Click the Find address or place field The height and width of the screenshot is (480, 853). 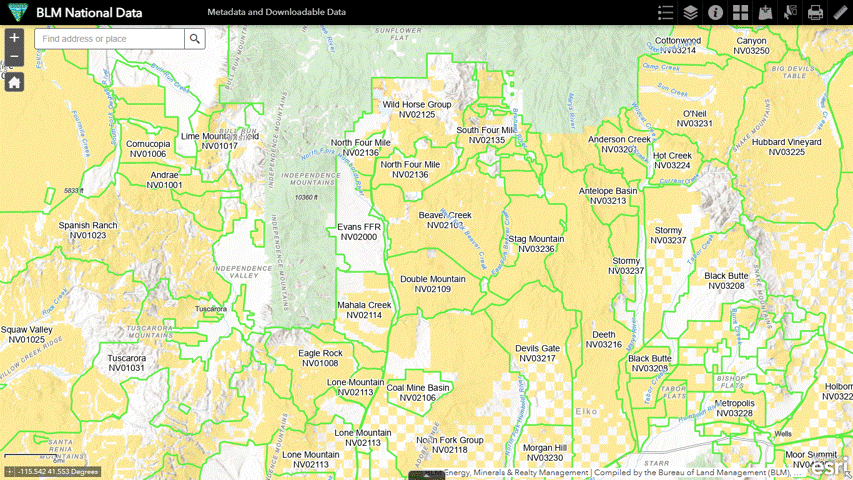tap(110, 39)
